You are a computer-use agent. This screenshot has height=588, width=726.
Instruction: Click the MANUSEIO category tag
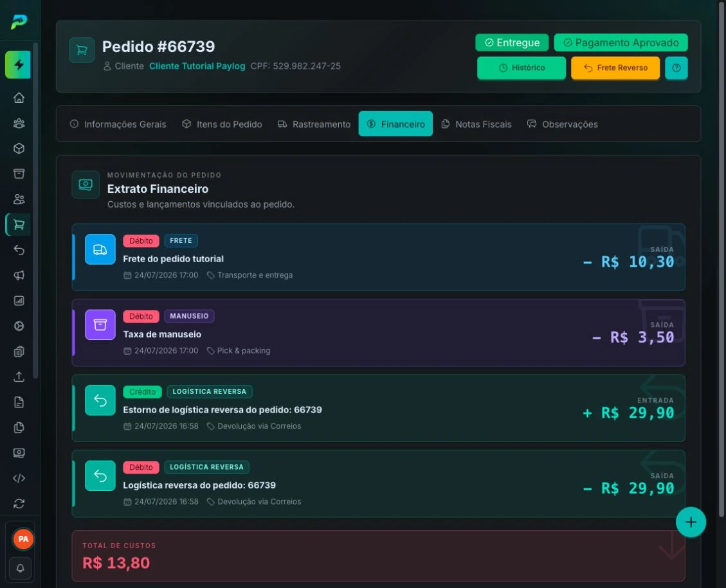tap(189, 316)
